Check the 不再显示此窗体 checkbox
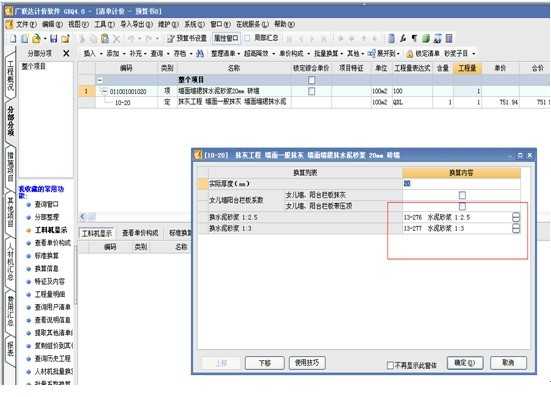This screenshot has width=551, height=397. coord(390,365)
